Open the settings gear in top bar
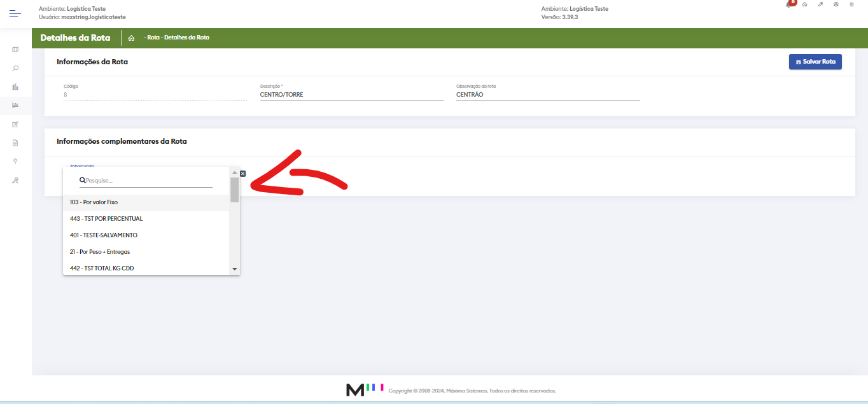 (x=836, y=4)
